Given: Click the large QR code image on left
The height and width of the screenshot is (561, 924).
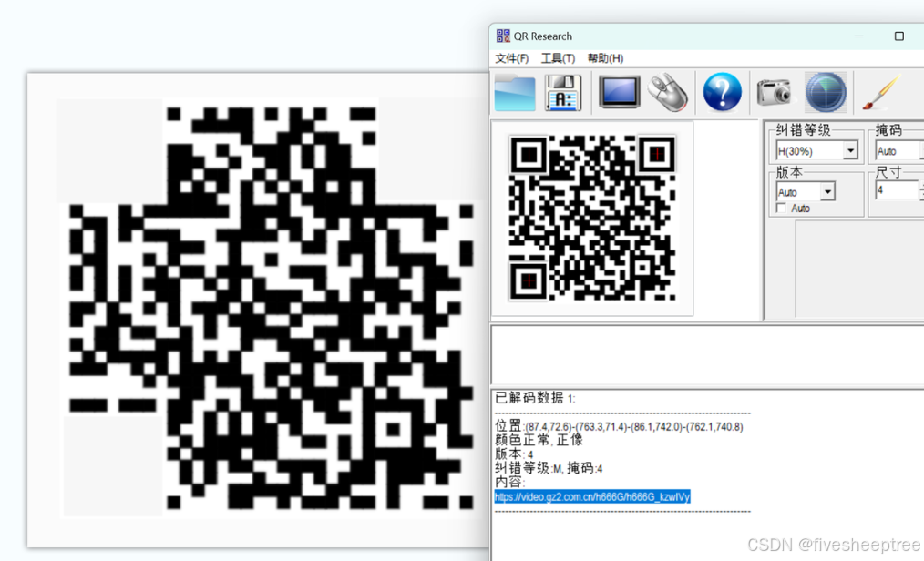Looking at the screenshot, I should pos(271,307).
